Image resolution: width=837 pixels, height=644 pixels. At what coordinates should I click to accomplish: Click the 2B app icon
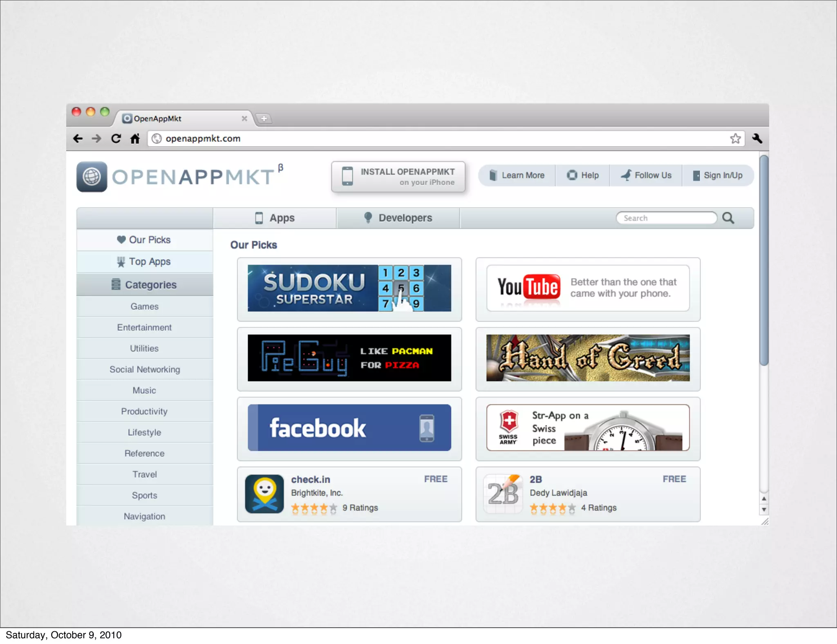503,494
